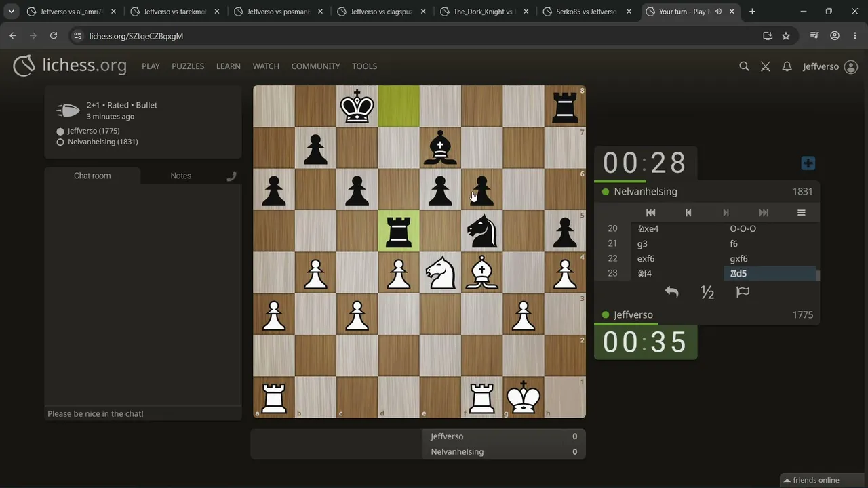Open a new browser tab
Screen dimensions: 868x488
pos(752,12)
